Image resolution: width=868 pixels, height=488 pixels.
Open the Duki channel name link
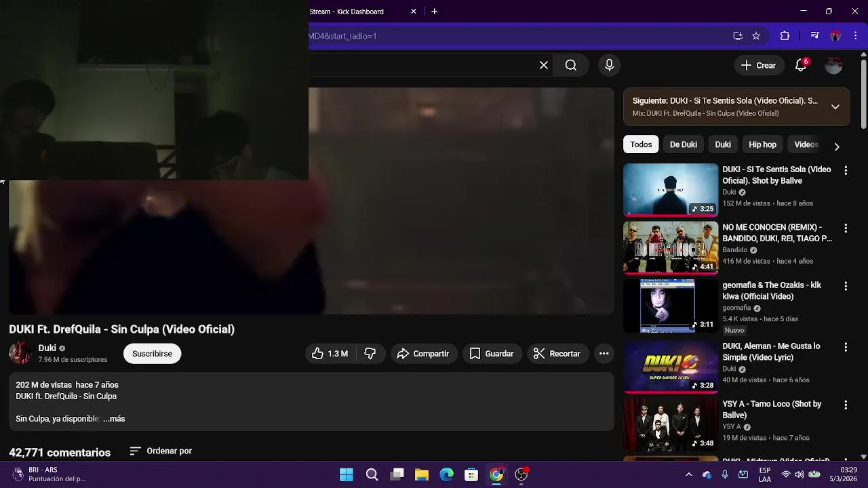(x=47, y=348)
